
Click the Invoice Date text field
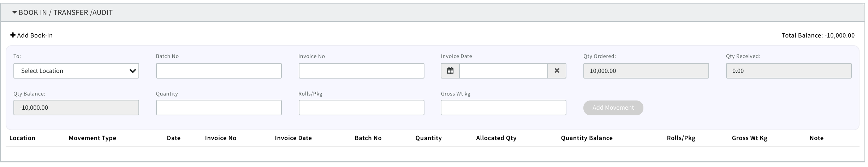point(503,71)
